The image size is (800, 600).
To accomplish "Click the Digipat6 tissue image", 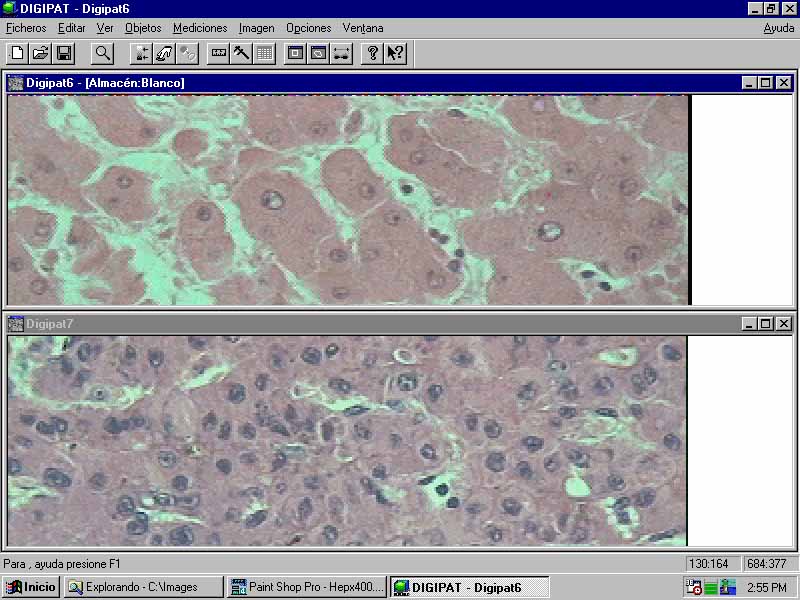I will [x=348, y=200].
